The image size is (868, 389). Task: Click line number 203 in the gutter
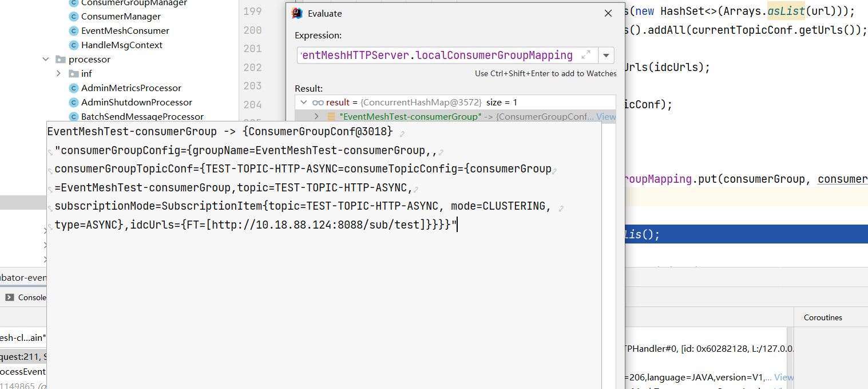tap(252, 86)
